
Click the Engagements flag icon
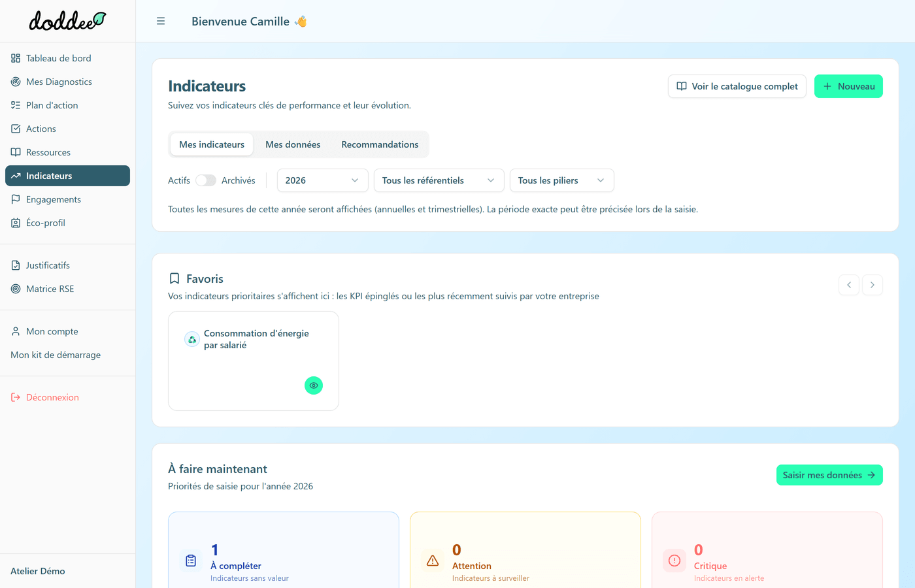16,199
